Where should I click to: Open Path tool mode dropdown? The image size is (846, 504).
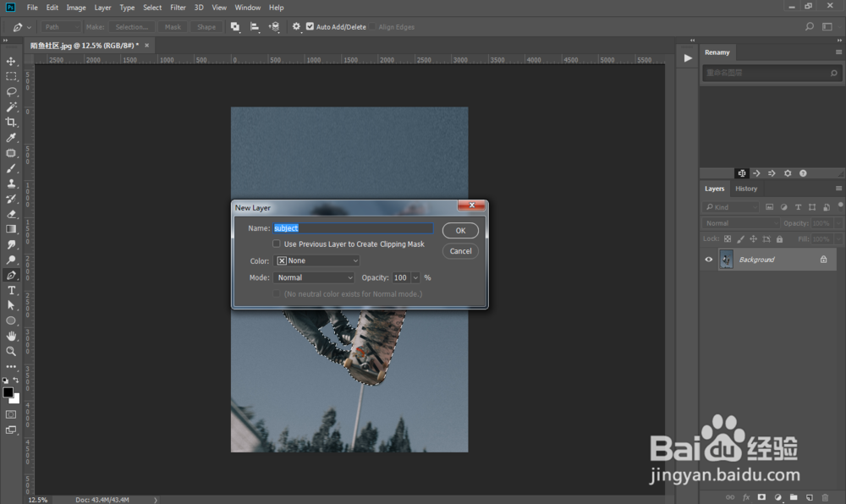tap(60, 27)
